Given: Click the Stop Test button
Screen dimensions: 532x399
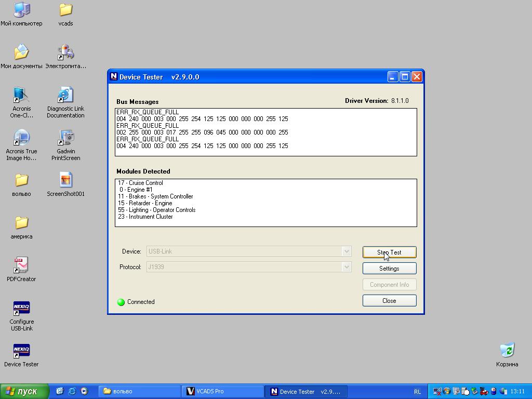Looking at the screenshot, I should pos(389,252).
